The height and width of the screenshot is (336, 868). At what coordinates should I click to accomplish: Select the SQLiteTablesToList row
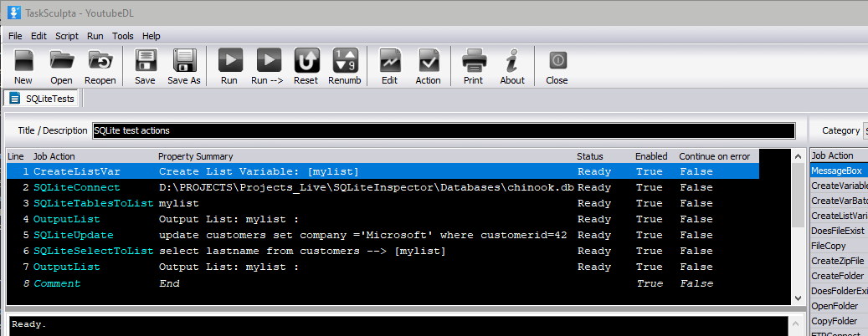(x=383, y=203)
